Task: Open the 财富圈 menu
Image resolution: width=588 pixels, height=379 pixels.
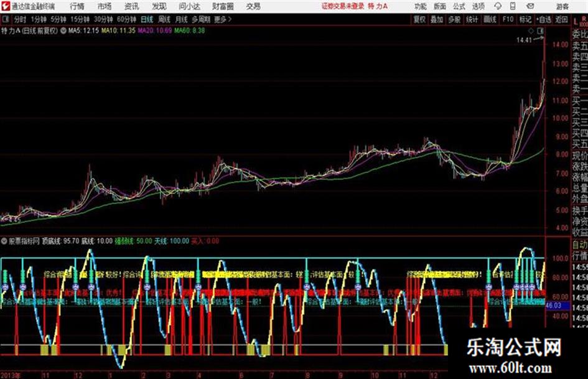Action: (223, 6)
